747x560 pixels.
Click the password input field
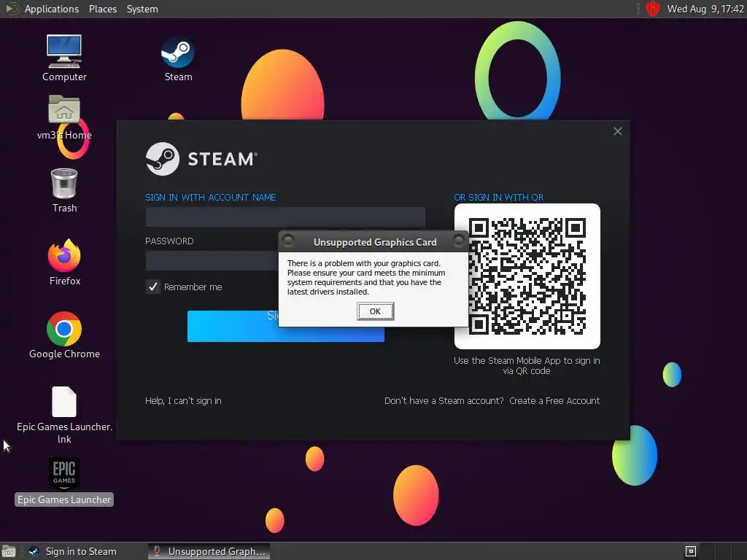coord(212,261)
